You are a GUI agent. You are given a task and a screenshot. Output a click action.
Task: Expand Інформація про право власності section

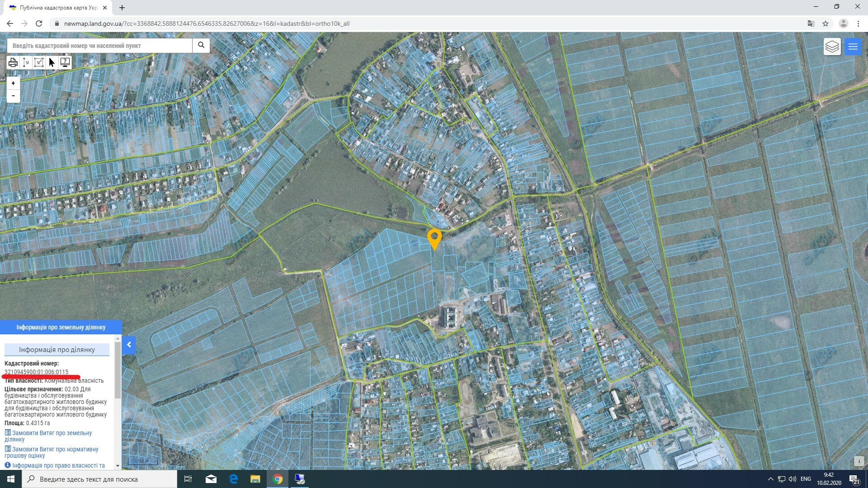[58, 465]
